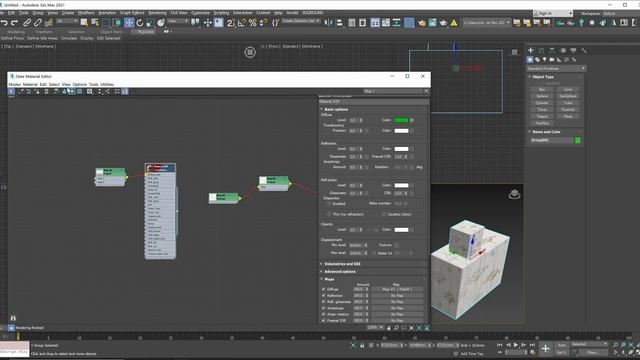Viewport: 640px width, 360px height.
Task: Enable the Dispersion Enabled checkbox
Action: 329,203
